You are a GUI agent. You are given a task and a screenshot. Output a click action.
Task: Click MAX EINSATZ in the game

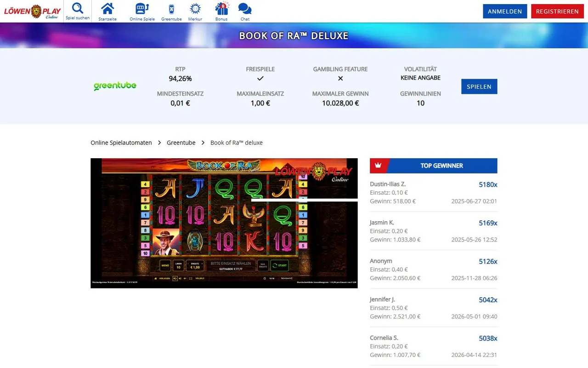[x=263, y=265]
